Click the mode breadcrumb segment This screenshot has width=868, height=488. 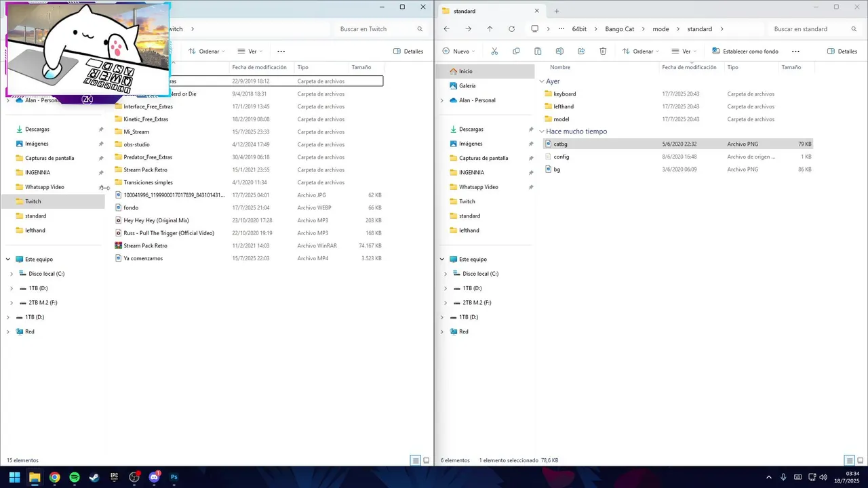click(x=660, y=29)
